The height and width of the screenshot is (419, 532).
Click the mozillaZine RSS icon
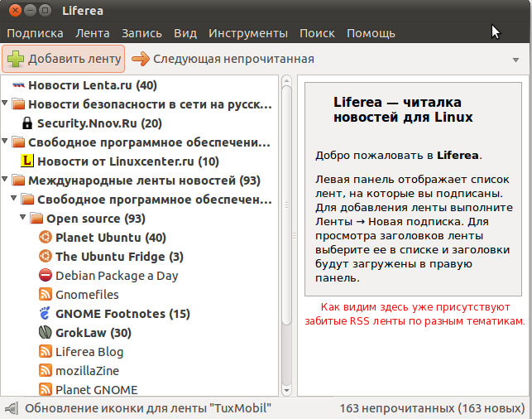point(46,370)
